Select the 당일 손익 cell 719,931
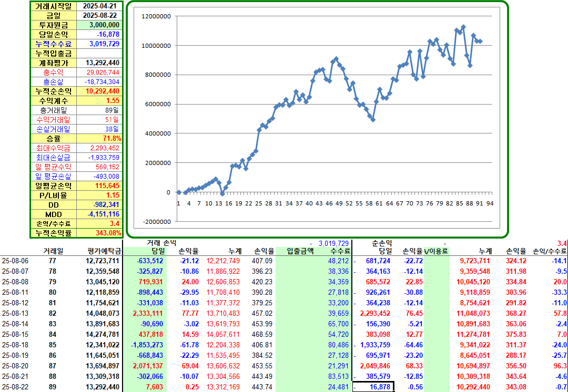568x392 pixels. point(151,282)
